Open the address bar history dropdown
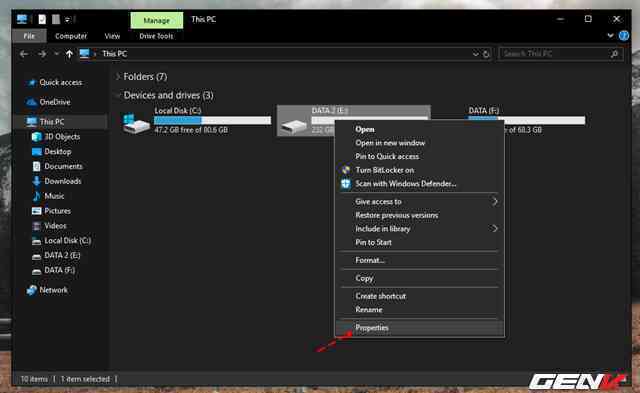Viewport: 640px width, 393px height. coord(475,54)
